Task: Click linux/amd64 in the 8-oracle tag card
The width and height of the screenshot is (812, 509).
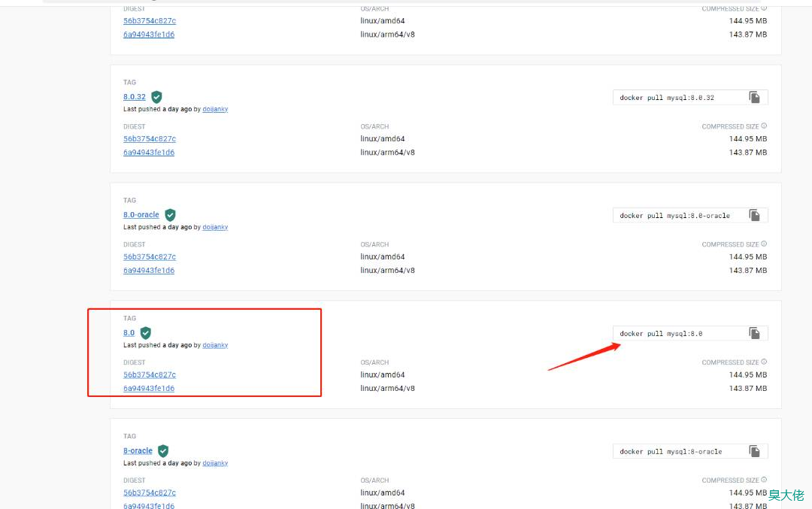Action: [383, 493]
